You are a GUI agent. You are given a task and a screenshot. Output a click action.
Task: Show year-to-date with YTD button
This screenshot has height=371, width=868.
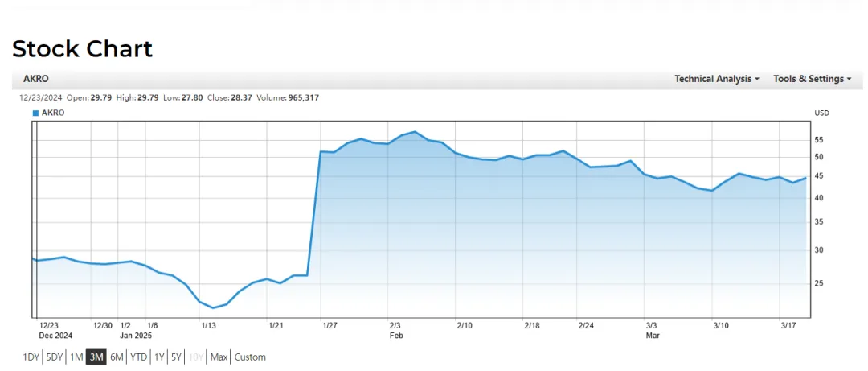tap(139, 357)
